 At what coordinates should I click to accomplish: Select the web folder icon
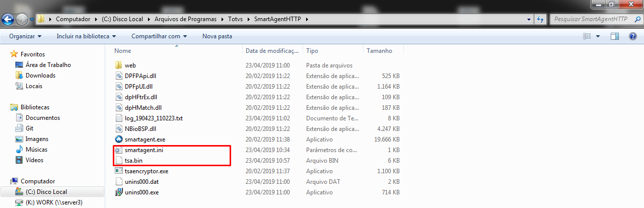point(119,65)
